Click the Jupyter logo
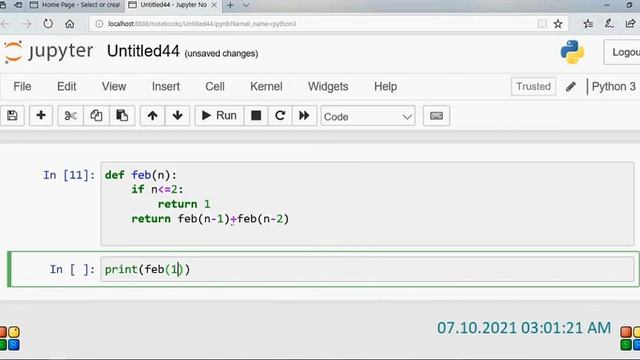This screenshot has width=640, height=360. pos(48,52)
